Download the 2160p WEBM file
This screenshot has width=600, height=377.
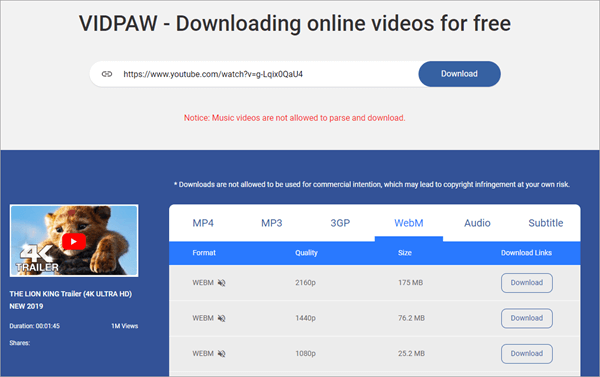click(x=527, y=283)
